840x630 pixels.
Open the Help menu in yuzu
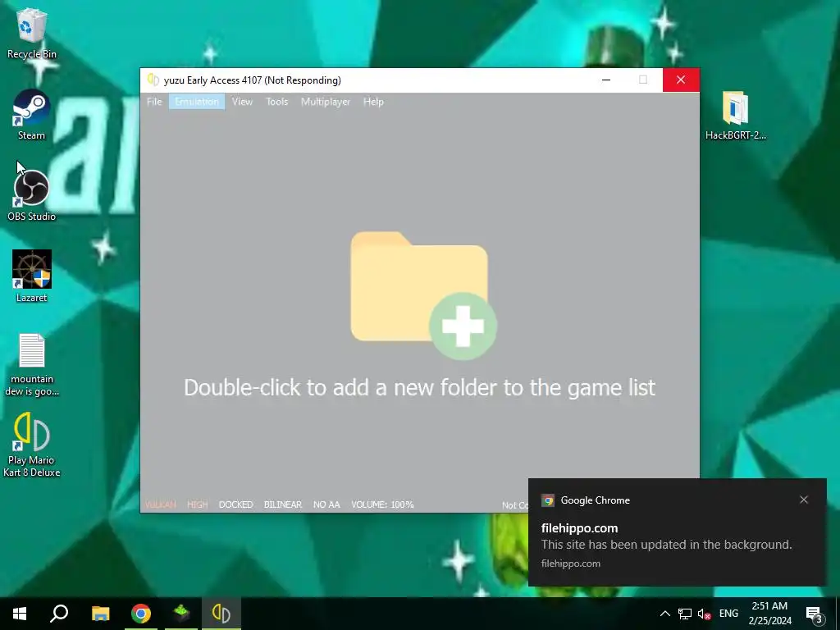click(x=373, y=101)
